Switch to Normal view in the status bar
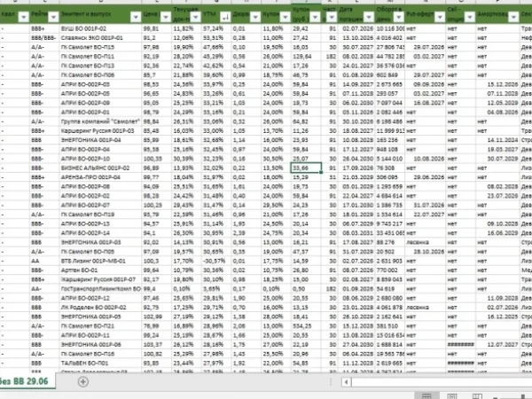This screenshot has height=399, width=532. click(x=426, y=396)
